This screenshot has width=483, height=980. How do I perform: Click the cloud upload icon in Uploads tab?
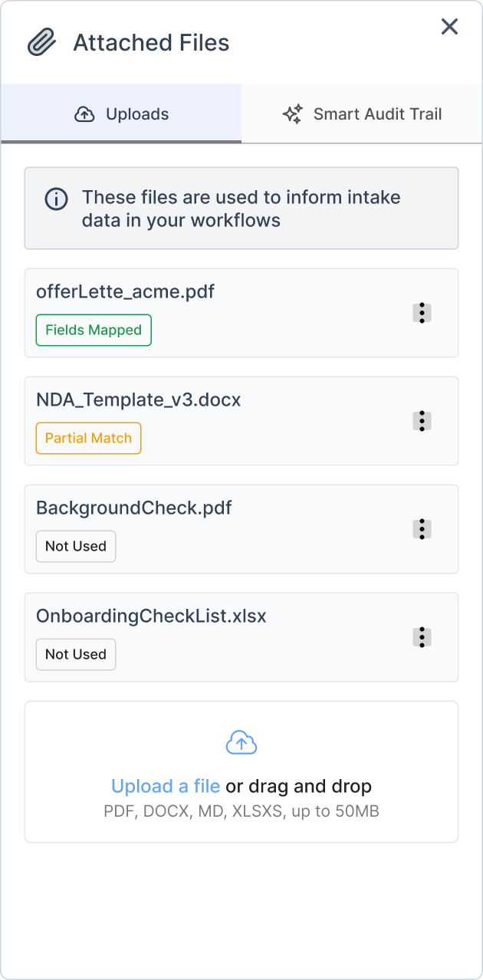point(84,115)
